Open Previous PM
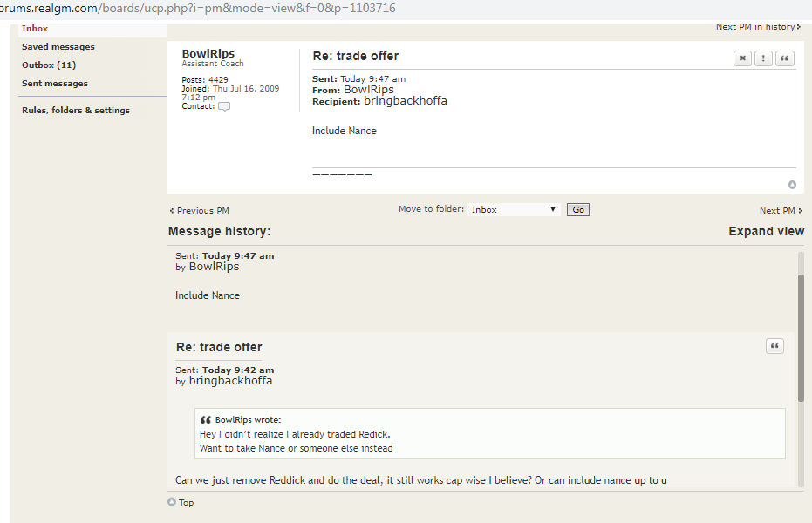Viewport: 812px width, 523px height. pos(200,211)
